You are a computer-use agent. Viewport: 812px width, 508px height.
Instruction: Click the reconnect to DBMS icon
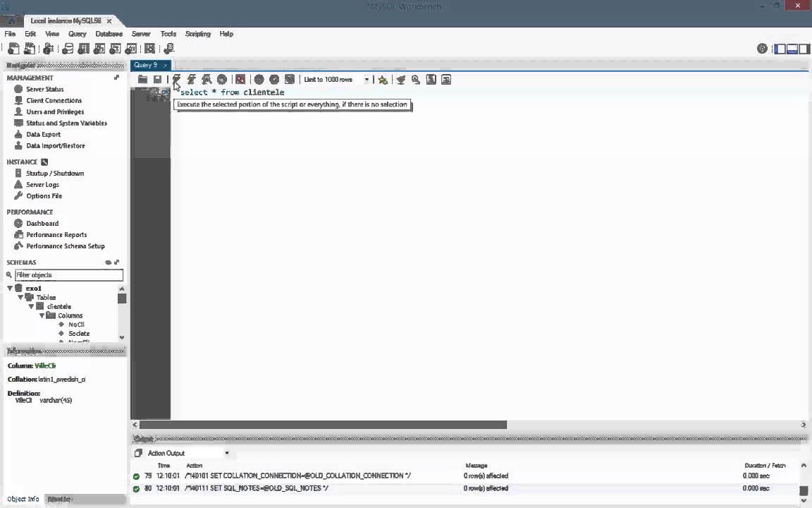[x=169, y=49]
